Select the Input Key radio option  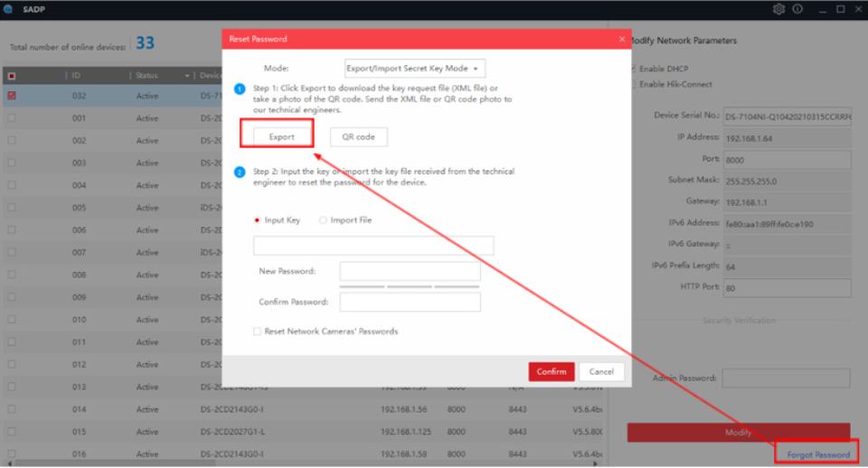coord(258,220)
